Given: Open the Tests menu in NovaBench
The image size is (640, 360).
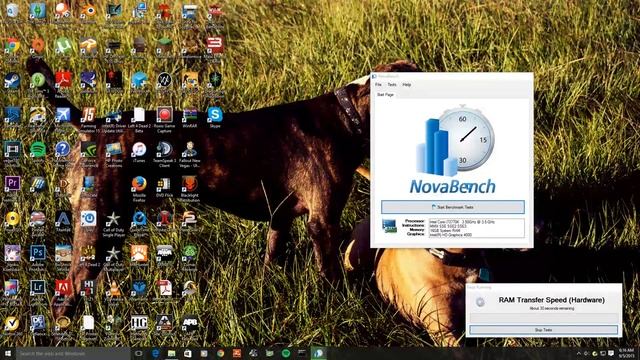Looking at the screenshot, I should point(392,84).
